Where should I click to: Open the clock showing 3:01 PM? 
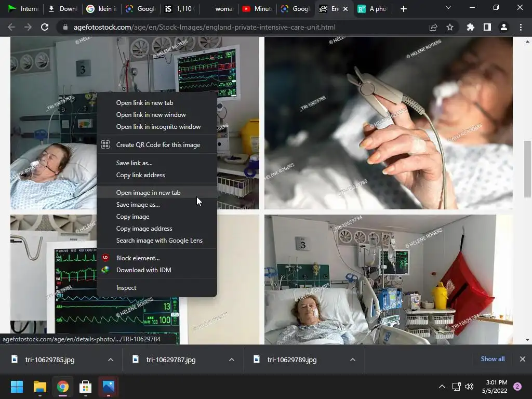coord(495,387)
